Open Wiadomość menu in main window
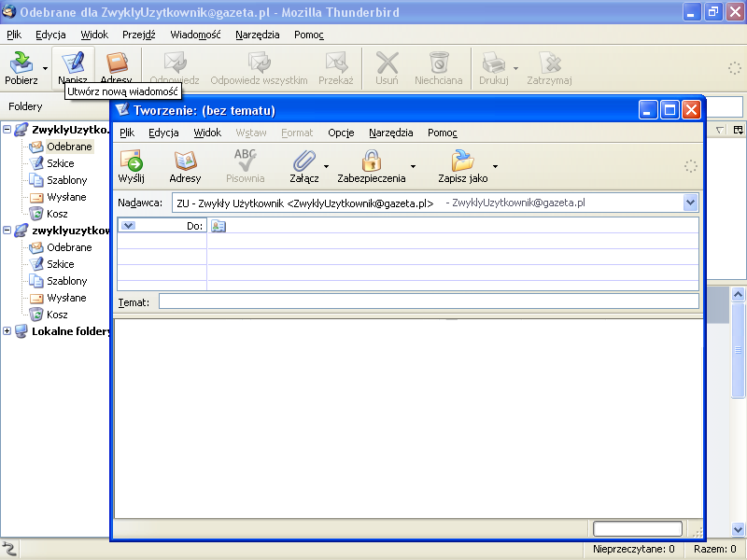Viewport: 747px width, 560px height. (x=195, y=35)
